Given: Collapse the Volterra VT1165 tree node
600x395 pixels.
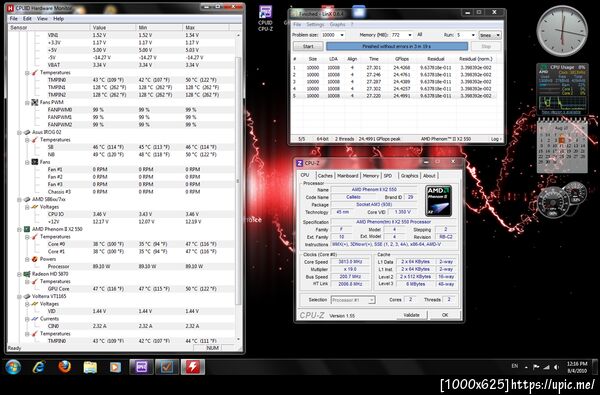Looking at the screenshot, I should click(x=19, y=297).
